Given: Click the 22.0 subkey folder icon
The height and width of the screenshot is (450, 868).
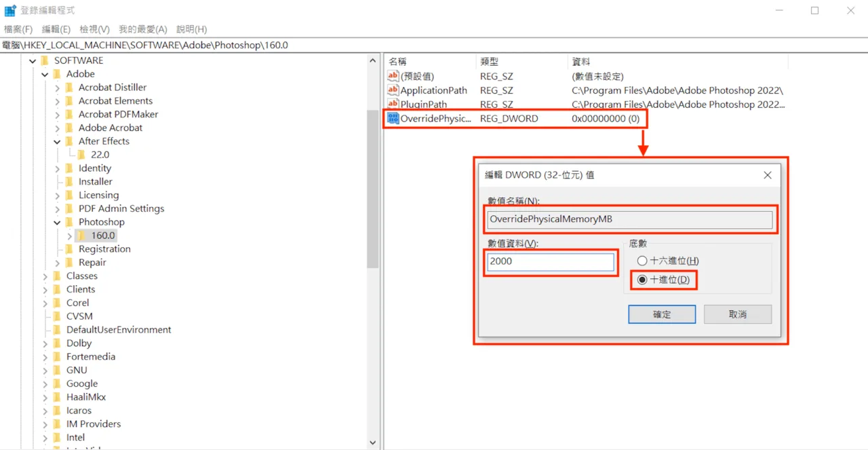Looking at the screenshot, I should coord(81,155).
